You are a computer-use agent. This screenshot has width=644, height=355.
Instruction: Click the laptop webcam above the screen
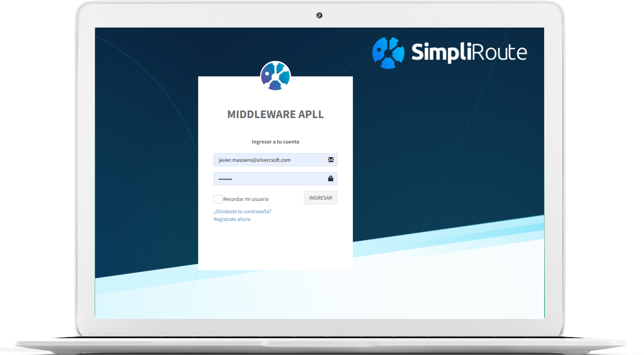319,15
